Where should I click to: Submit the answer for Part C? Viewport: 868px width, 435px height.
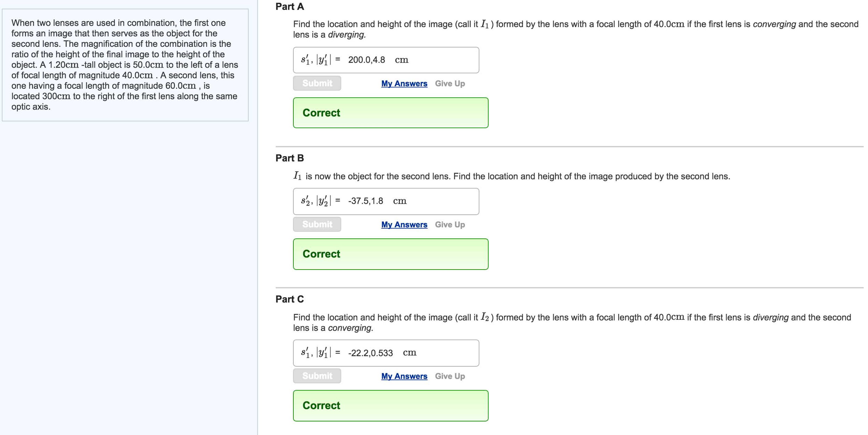tap(316, 376)
